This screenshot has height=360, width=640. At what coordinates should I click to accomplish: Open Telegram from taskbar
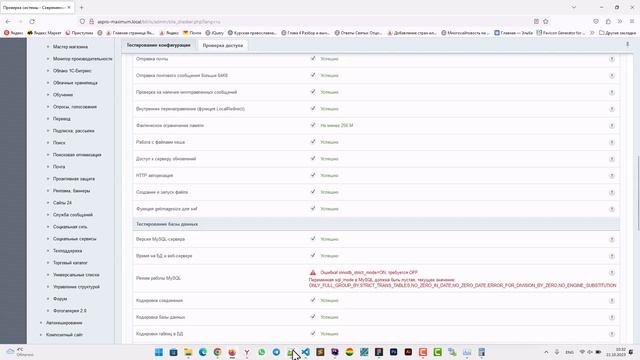[x=276, y=352]
